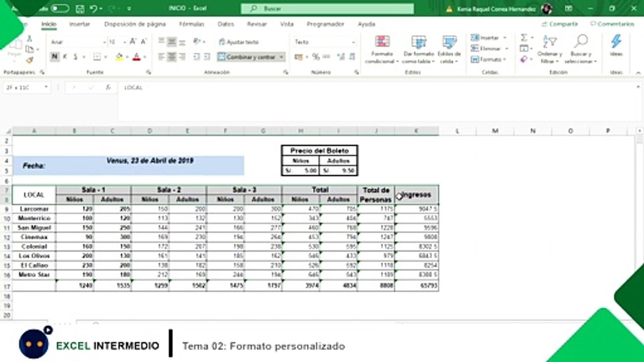Screen dimensions: 644x362
Task: Open the font color dropdown arrow
Action: 144,57
